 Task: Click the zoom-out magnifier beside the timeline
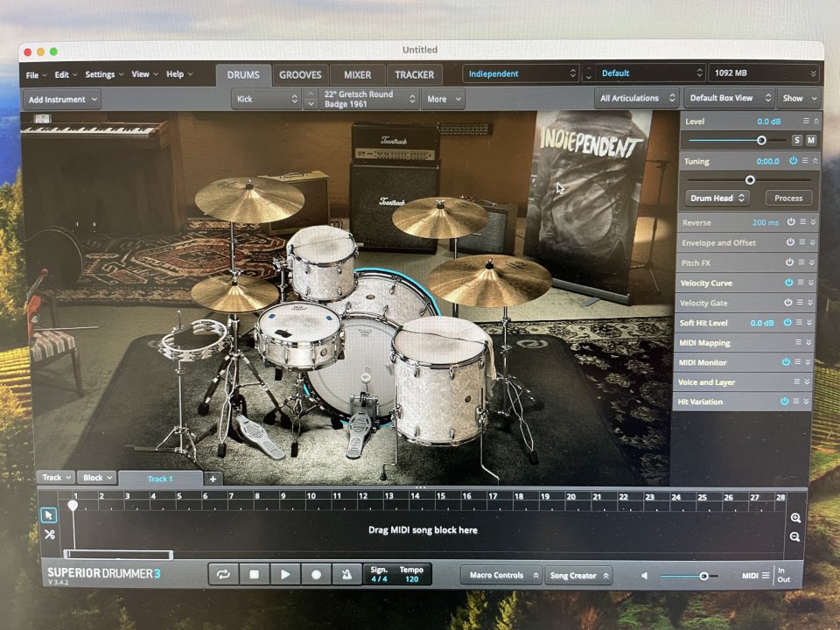coord(794,536)
